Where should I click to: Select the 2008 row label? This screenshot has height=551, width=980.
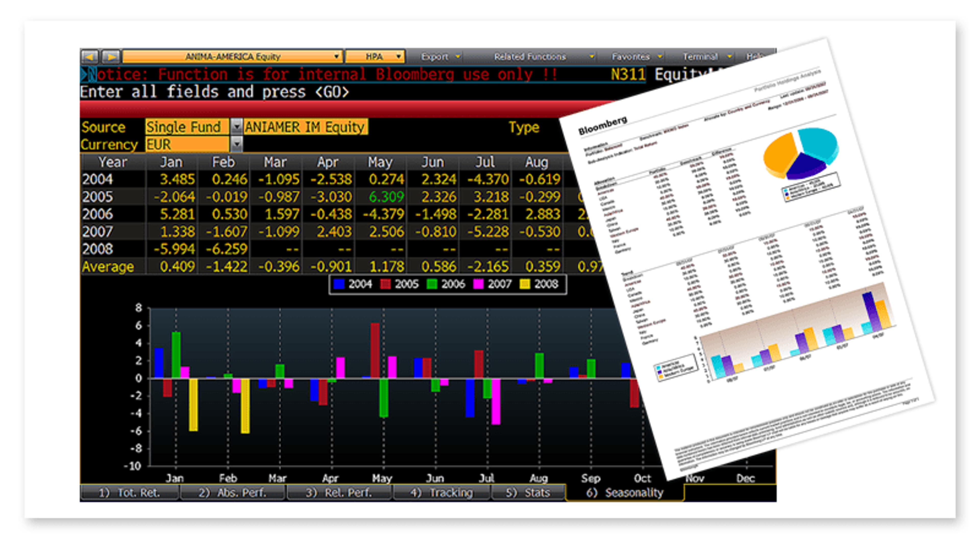click(x=97, y=249)
